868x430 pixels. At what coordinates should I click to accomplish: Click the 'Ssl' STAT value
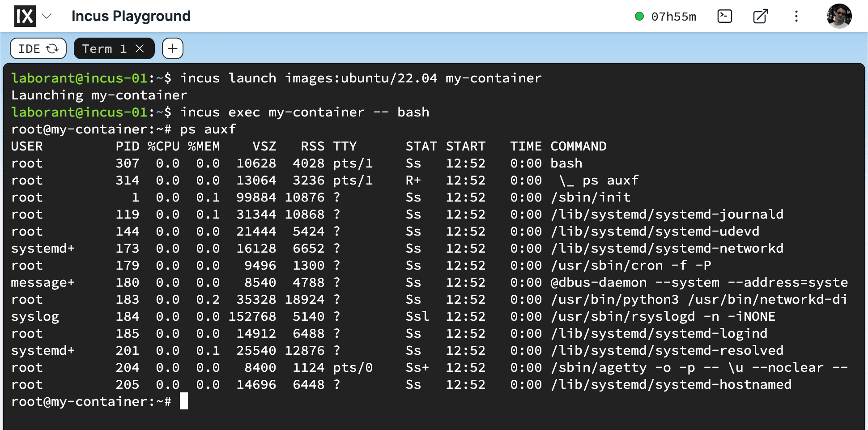[417, 316]
